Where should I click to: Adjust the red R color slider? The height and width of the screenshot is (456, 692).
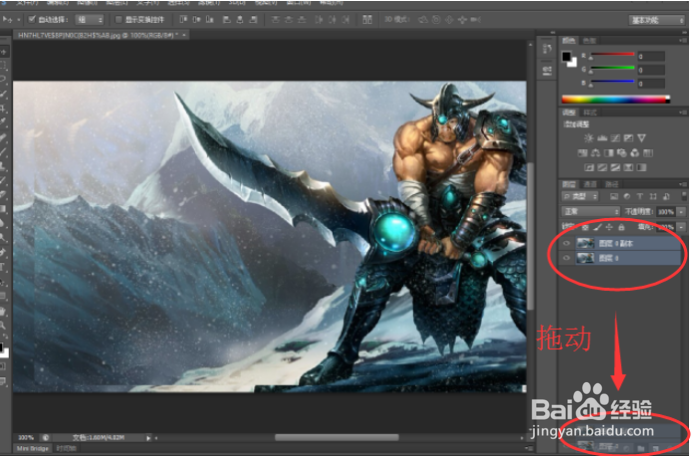point(613,56)
